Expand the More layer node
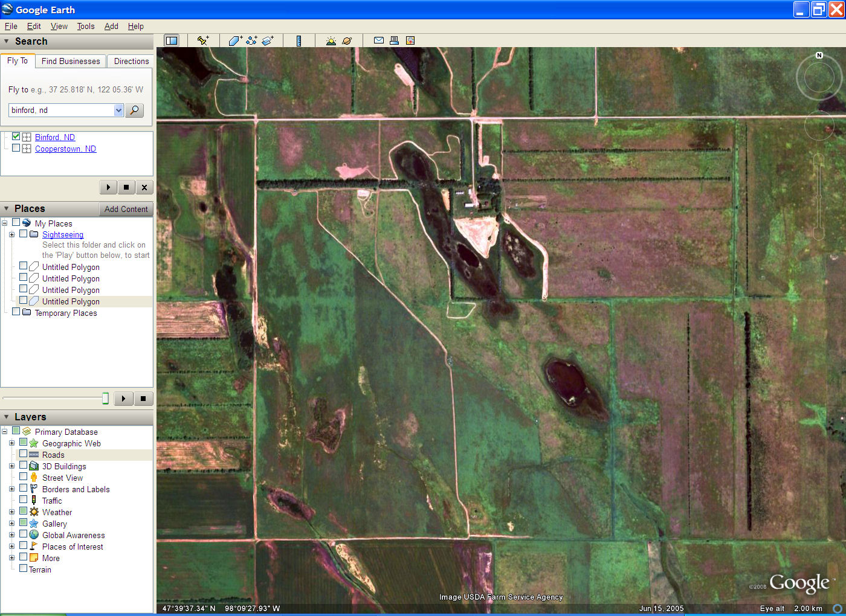This screenshot has height=616, width=846. coord(11,558)
